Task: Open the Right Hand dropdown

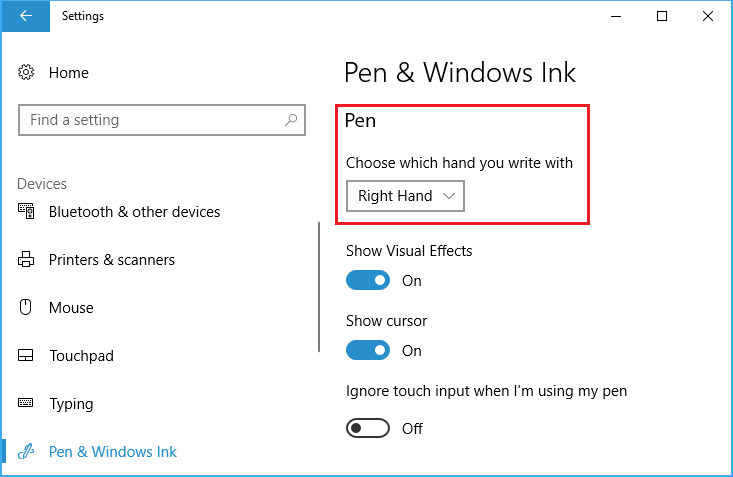Action: point(405,196)
